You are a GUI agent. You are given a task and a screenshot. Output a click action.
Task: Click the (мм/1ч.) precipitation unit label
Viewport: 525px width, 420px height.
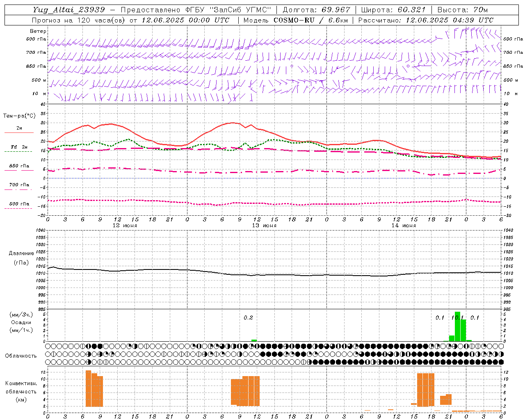point(21,330)
